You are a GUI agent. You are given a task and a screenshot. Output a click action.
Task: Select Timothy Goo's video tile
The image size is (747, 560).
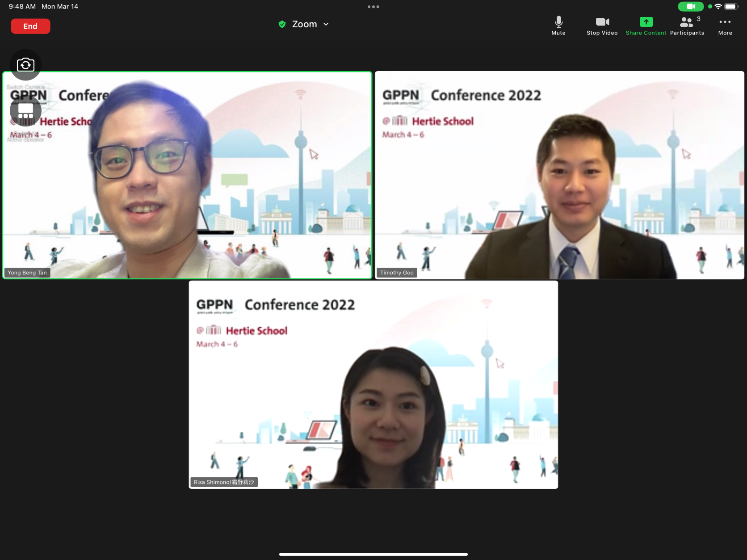click(559, 175)
